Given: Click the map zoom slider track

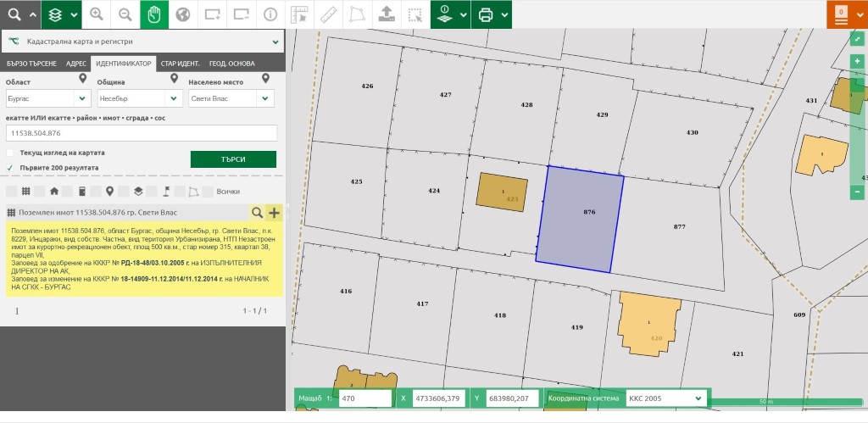Looking at the screenshot, I should click(857, 136).
